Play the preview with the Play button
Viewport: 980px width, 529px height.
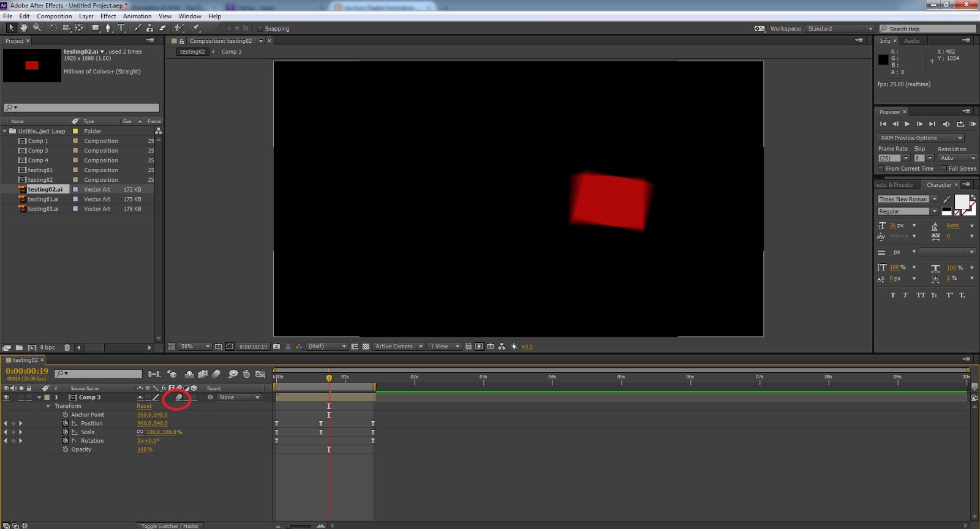pyautogui.click(x=907, y=124)
